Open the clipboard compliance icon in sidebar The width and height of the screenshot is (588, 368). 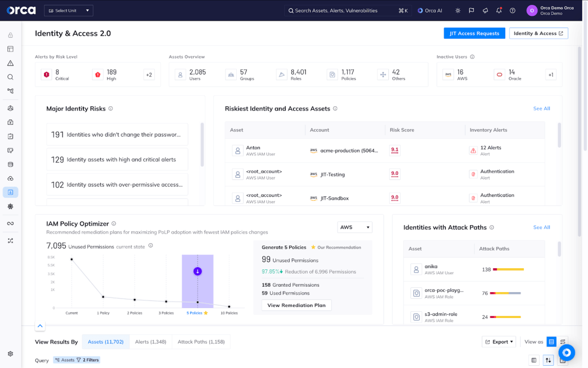coord(10,136)
